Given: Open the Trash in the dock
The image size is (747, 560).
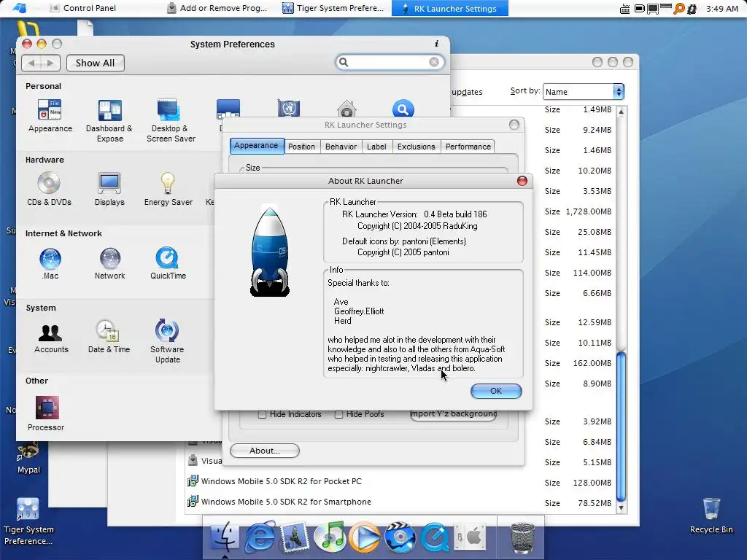Looking at the screenshot, I should point(522,537).
